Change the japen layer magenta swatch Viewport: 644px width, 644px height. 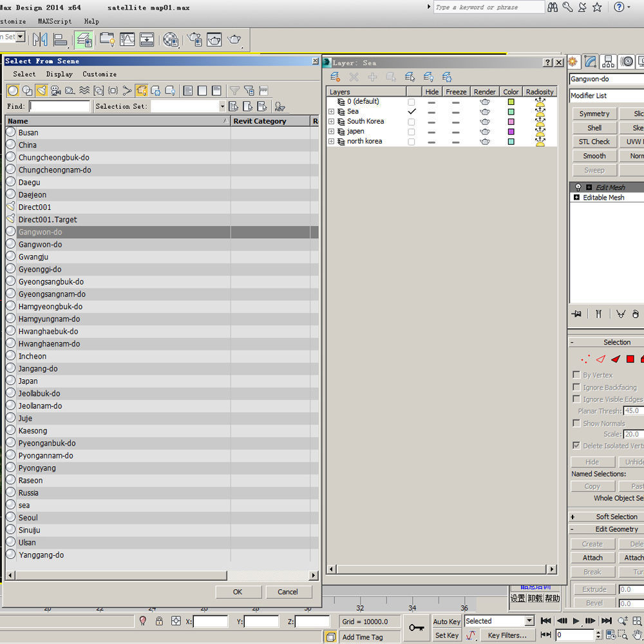511,131
